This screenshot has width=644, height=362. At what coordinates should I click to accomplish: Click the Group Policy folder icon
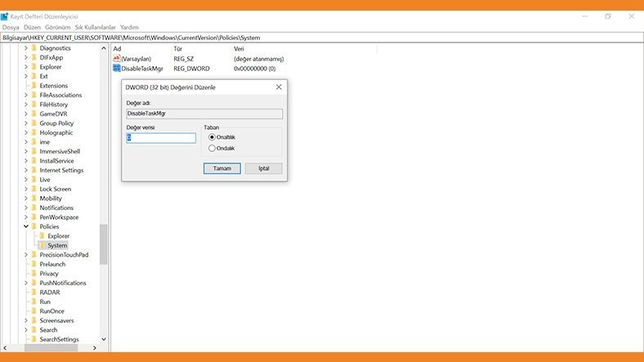click(34, 123)
